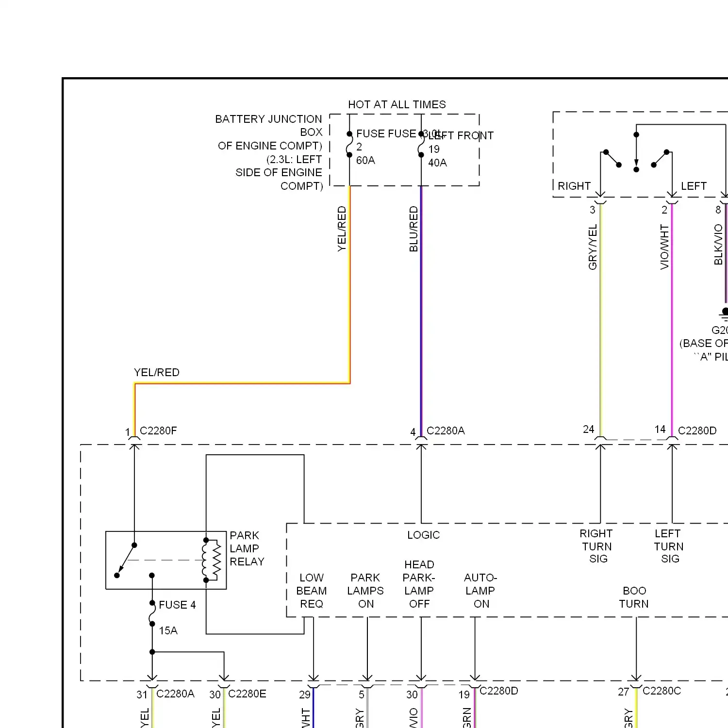Viewport: 728px width, 728px height.
Task: Click the VIO/WHT wire label
Action: coord(664,247)
